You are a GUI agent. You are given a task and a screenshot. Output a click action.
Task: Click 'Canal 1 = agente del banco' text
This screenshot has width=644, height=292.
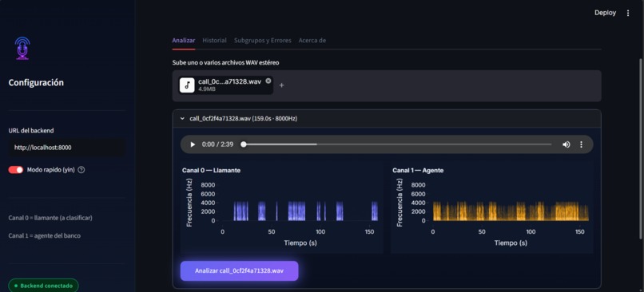coord(45,236)
